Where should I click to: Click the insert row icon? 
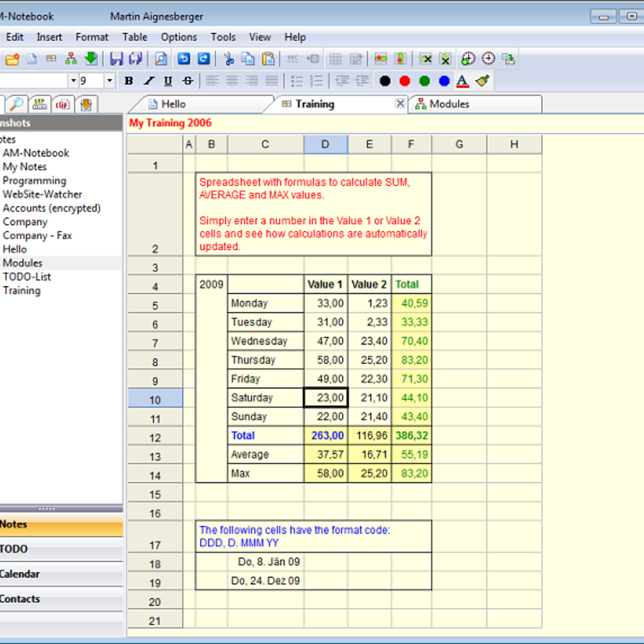point(380,59)
